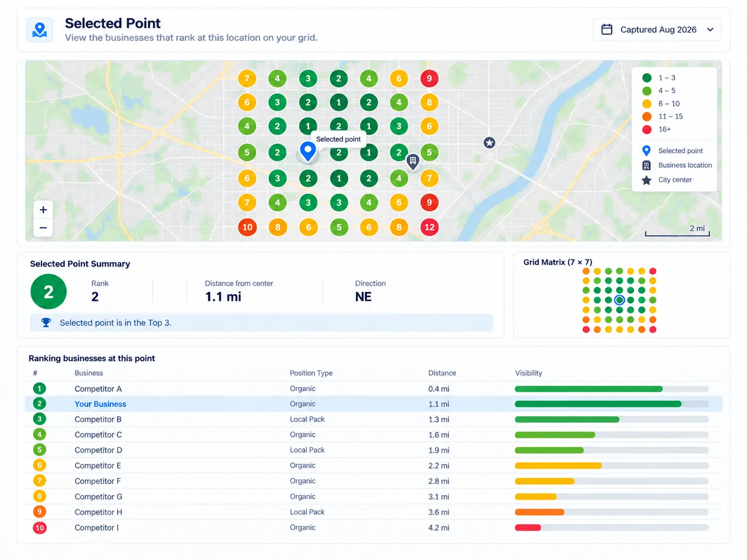Click the large green rank circle in summary
Image resolution: width=747 pixels, height=560 pixels.
coord(48,292)
